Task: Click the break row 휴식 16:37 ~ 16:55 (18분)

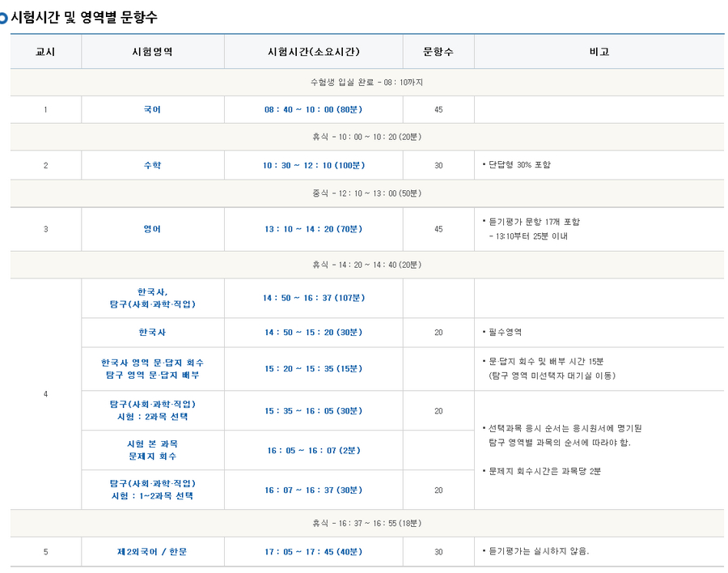Action: pos(366,524)
